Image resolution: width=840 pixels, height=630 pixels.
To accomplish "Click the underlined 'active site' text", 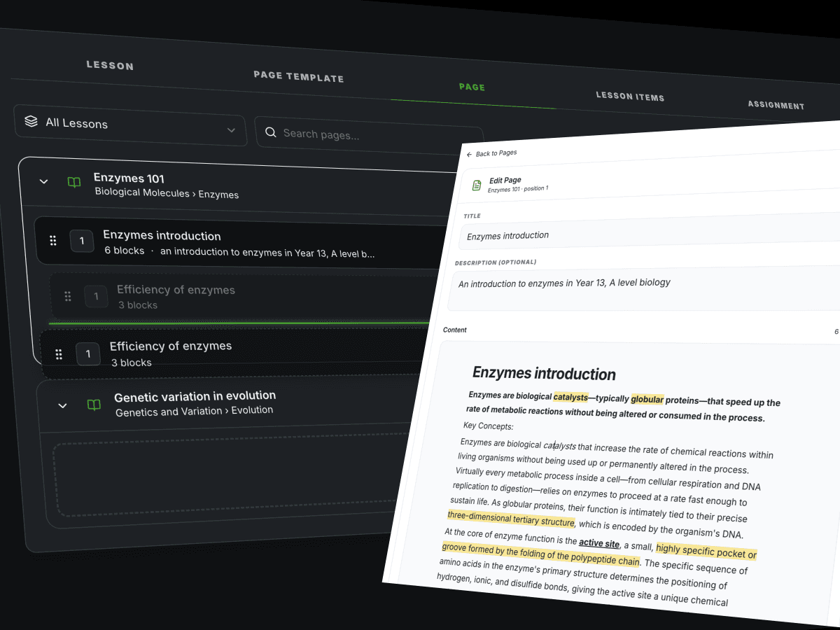I will point(599,543).
